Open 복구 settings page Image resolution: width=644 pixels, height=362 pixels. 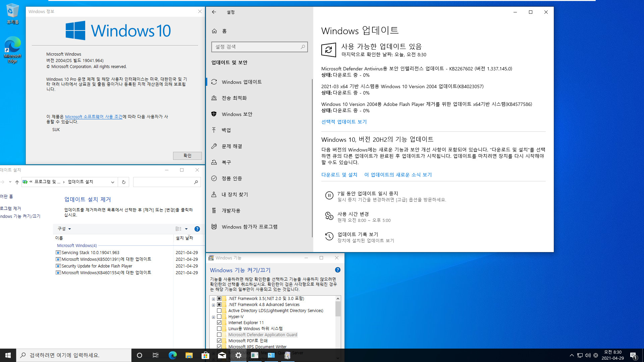click(259, 162)
